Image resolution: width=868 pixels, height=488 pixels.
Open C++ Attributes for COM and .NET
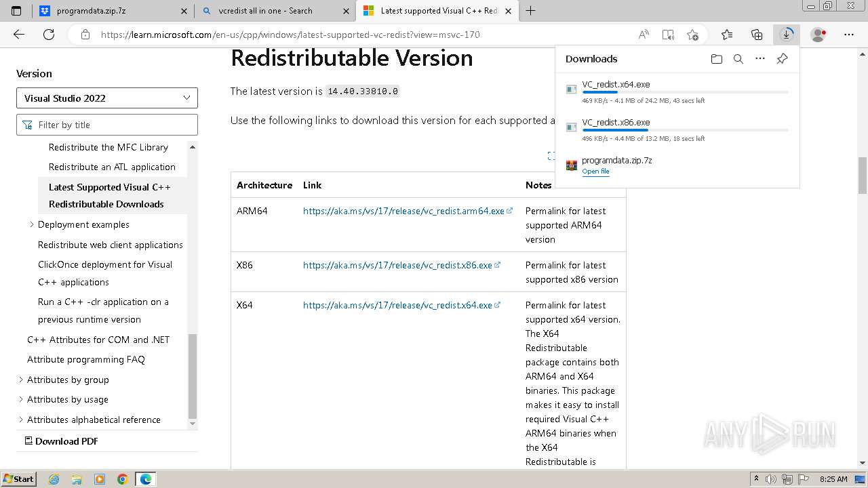point(98,340)
